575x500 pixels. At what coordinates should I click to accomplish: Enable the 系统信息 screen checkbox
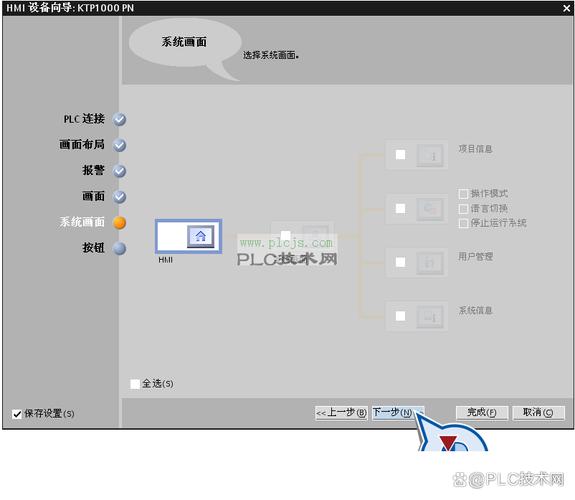tap(400, 316)
